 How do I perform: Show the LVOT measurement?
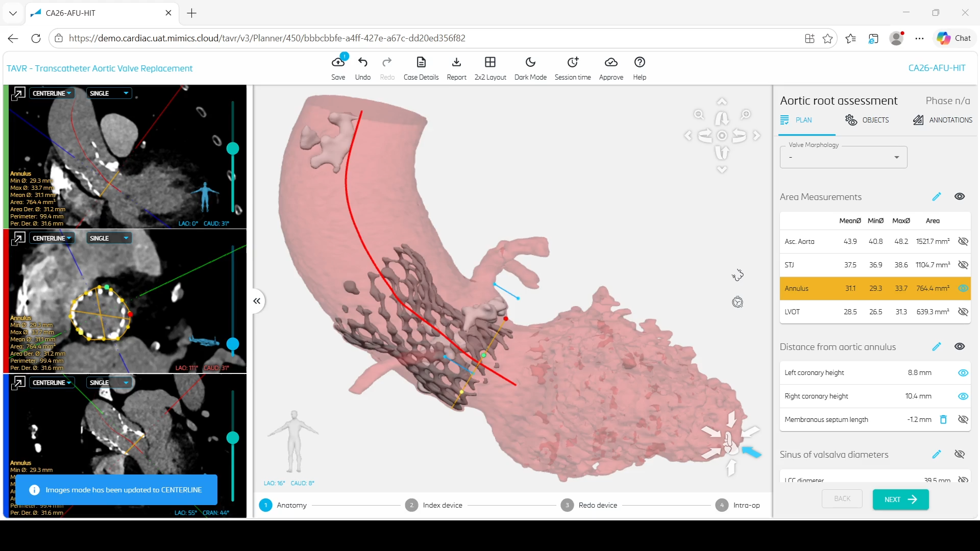pyautogui.click(x=963, y=312)
